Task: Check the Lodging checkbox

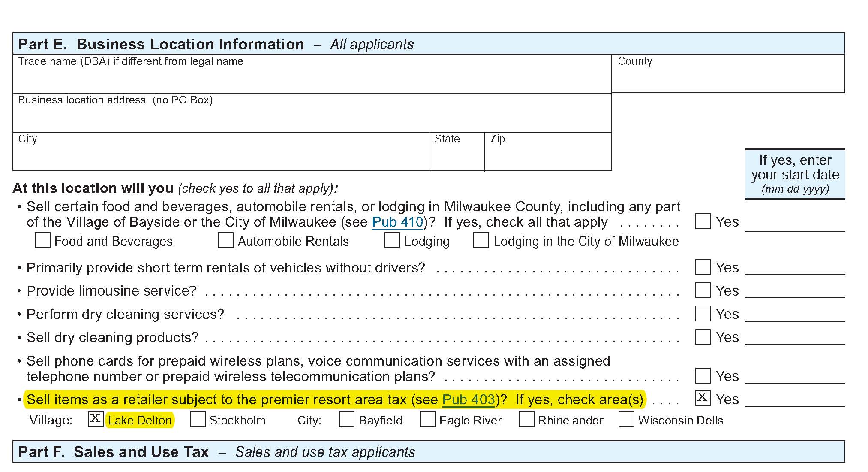Action: click(393, 241)
